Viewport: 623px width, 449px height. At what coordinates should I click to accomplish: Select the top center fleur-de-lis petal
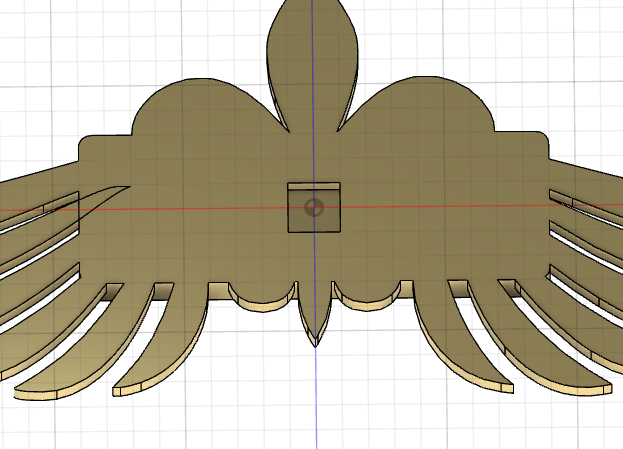click(312, 50)
